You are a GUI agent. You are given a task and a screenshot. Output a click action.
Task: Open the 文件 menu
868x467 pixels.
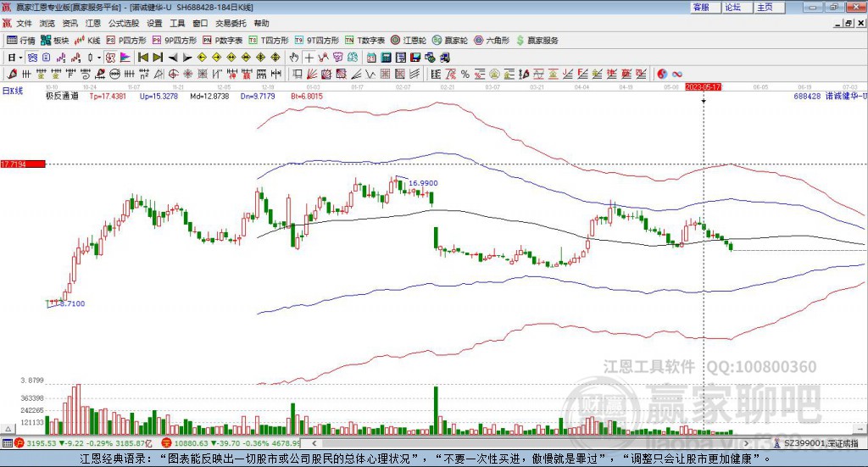tap(24, 23)
